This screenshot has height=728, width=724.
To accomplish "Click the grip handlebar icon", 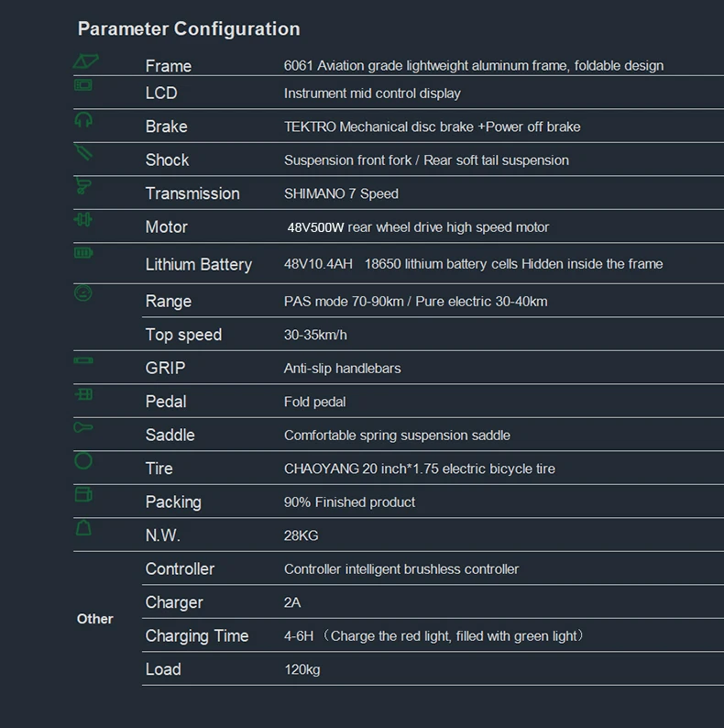I will point(83,360).
